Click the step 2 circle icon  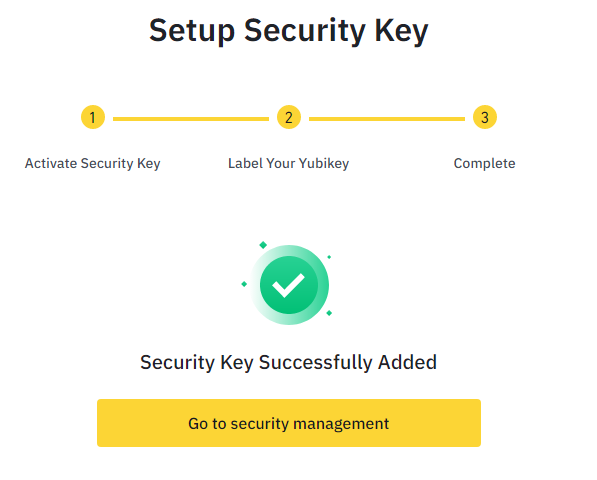tap(289, 117)
